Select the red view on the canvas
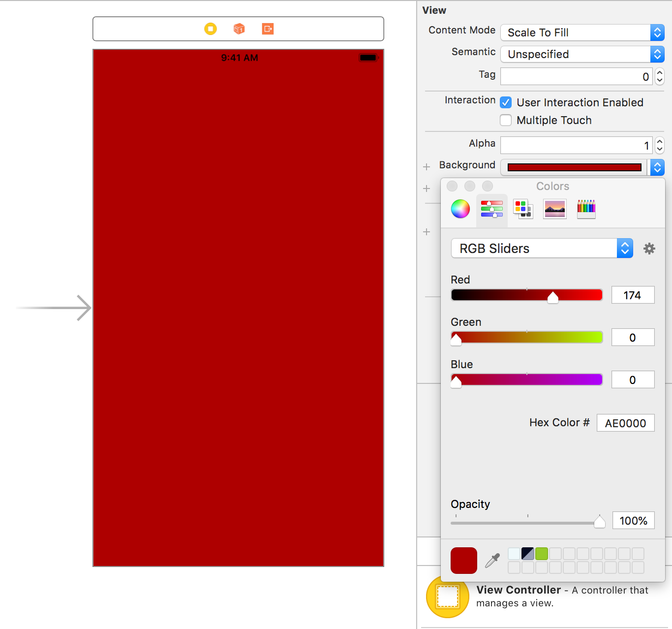The image size is (672, 629). tap(239, 308)
